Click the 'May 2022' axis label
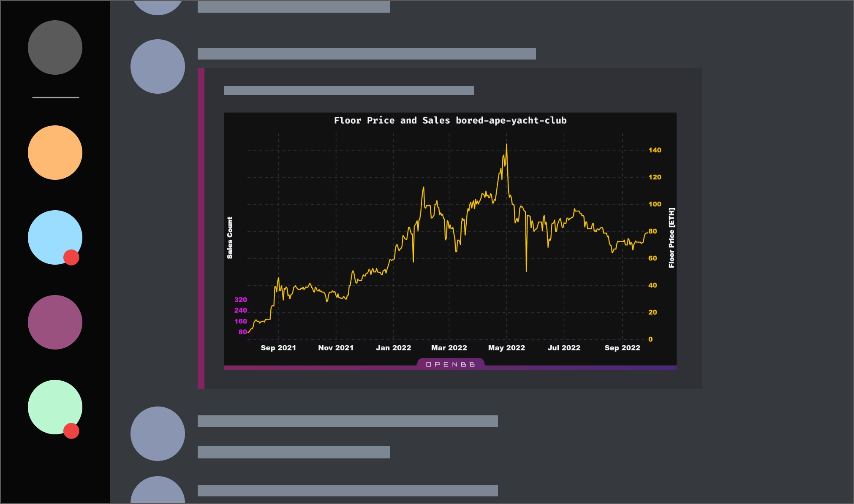Screen dimensions: 854x504 [x=506, y=348]
